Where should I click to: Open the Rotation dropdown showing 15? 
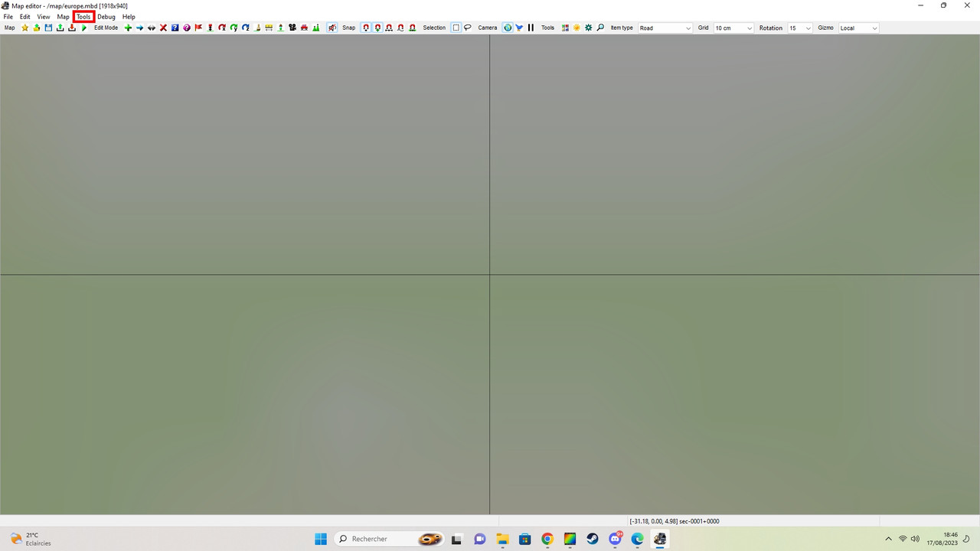coord(800,28)
